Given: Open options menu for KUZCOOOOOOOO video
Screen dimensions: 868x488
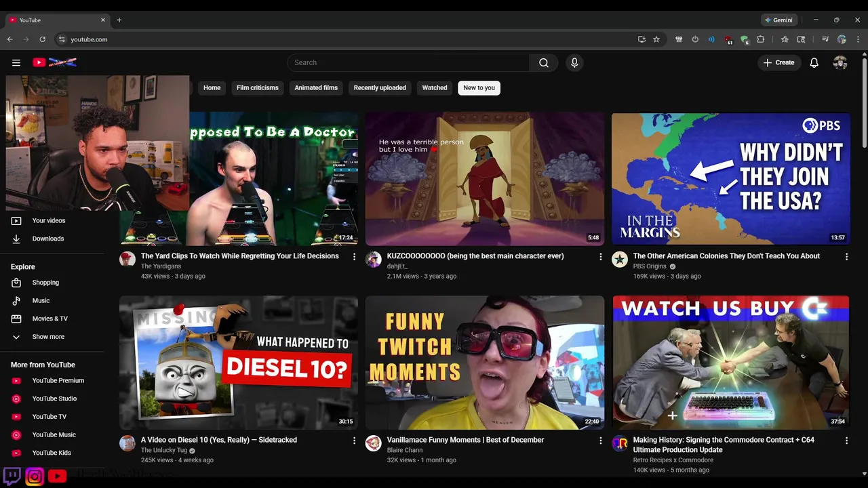Looking at the screenshot, I should click(x=600, y=257).
